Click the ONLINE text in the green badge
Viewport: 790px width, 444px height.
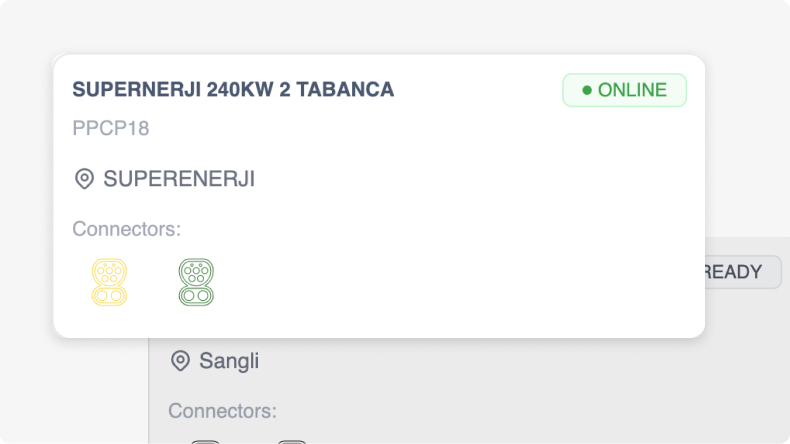[x=632, y=90]
